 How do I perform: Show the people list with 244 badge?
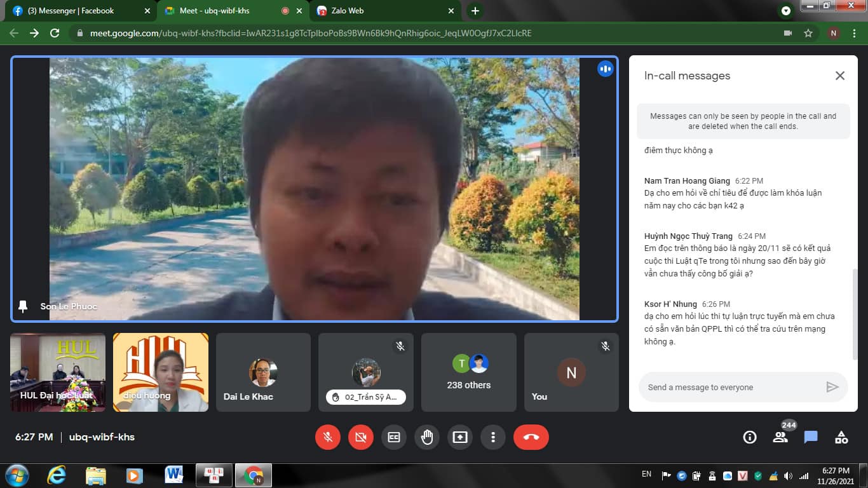780,437
